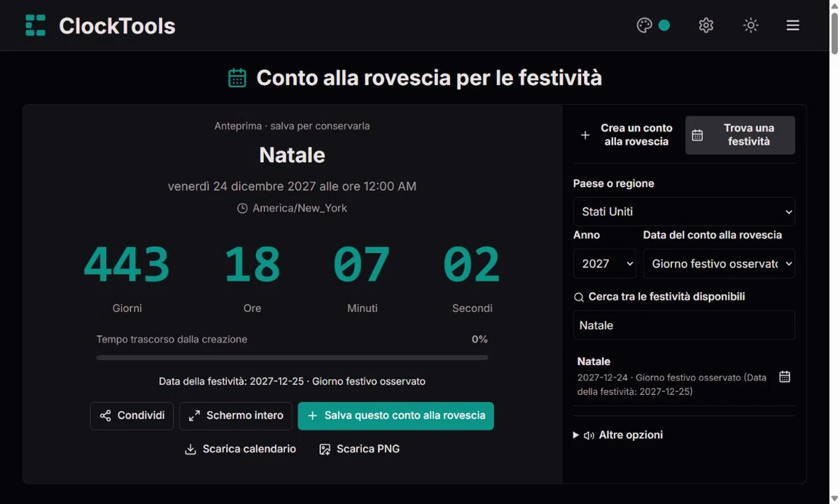Pick the teal accent color dot
Viewport: 840px width, 504px height.
664,25
